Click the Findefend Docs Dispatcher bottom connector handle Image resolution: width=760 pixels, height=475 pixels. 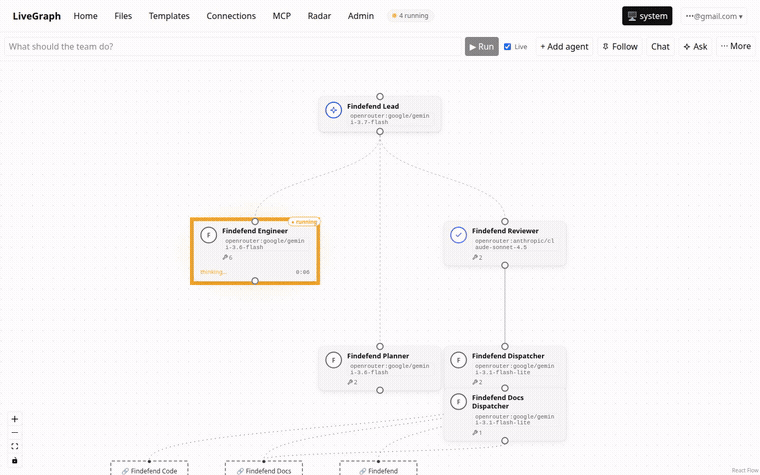tap(505, 441)
